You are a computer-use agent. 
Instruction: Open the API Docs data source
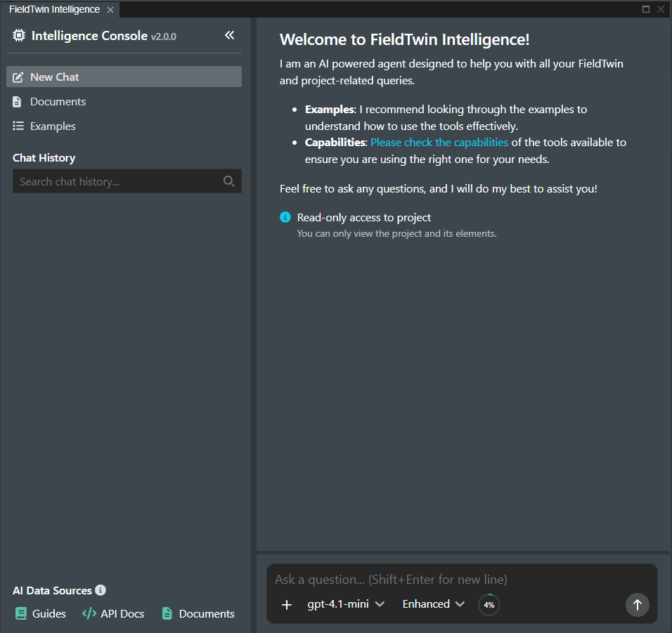click(113, 614)
